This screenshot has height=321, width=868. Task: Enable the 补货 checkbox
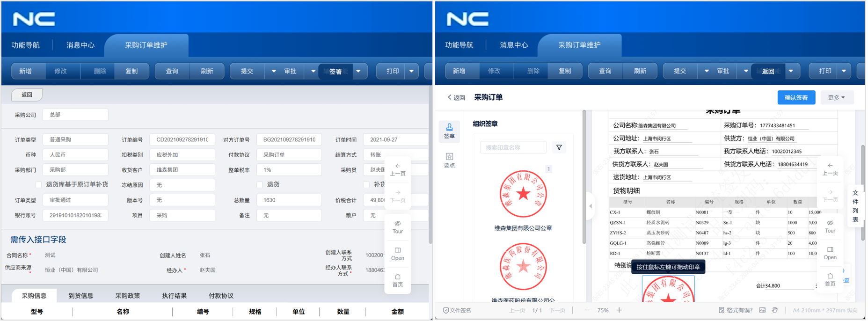[366, 185]
